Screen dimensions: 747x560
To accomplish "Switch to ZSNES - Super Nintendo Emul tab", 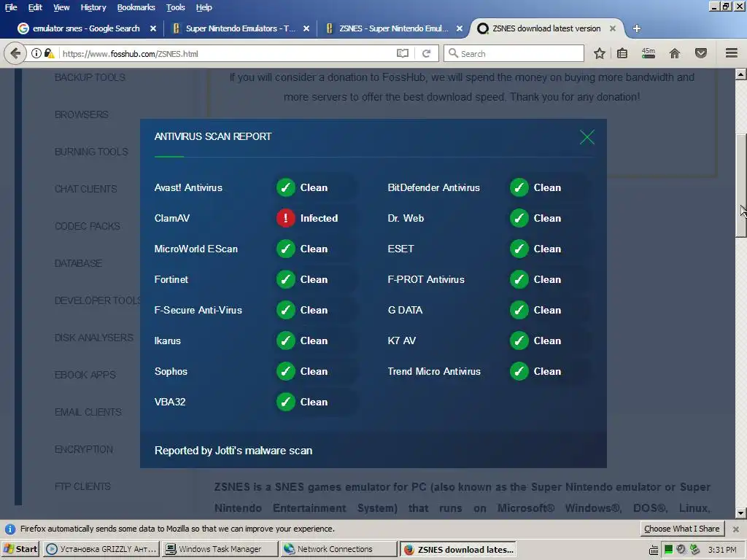I will coord(393,28).
